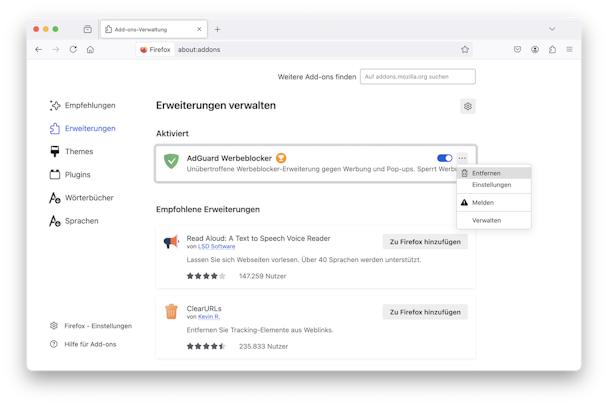Open the Firefox account icon

[535, 49]
